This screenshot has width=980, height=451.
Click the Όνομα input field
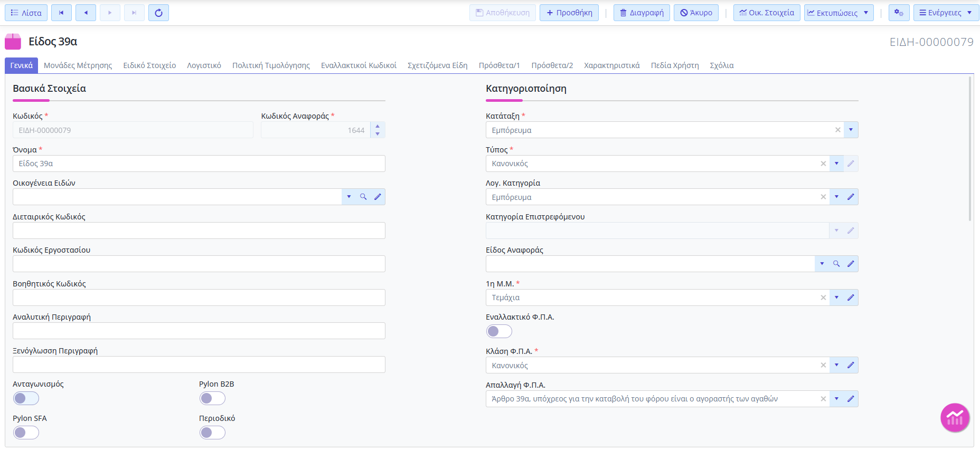click(199, 164)
